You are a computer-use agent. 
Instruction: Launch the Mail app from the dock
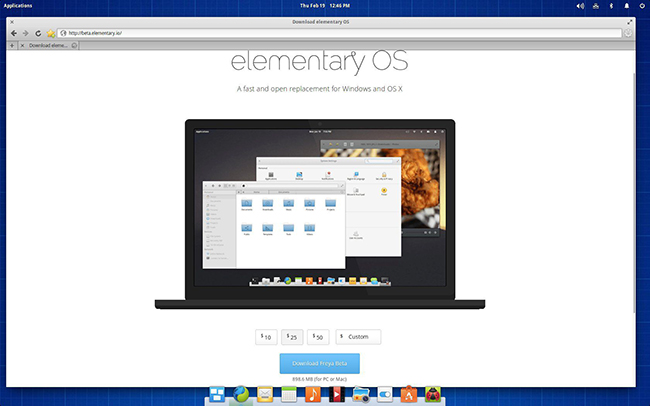click(x=265, y=394)
